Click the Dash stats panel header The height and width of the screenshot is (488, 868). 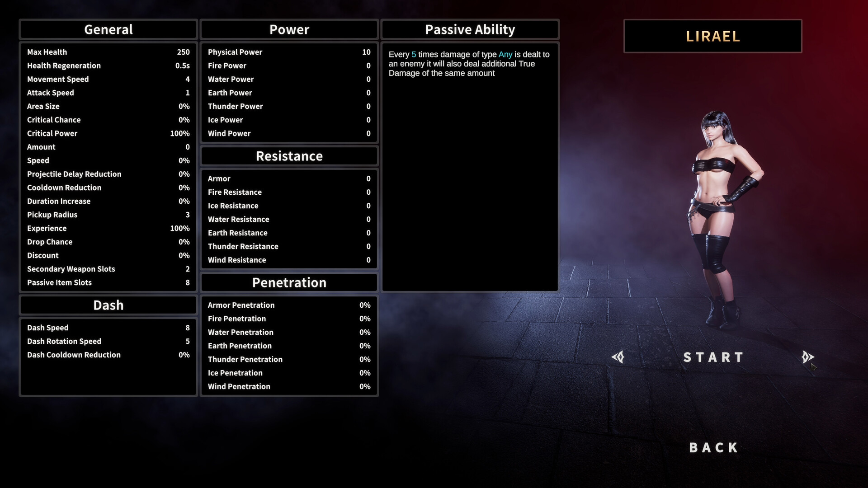point(108,305)
